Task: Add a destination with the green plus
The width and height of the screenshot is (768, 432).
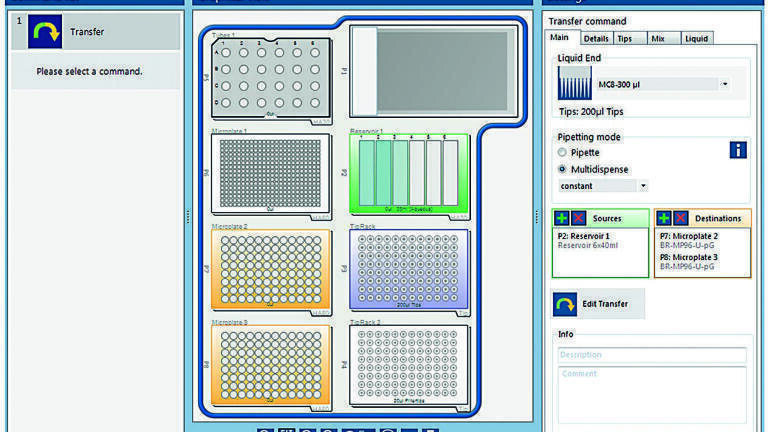Action: (664, 218)
